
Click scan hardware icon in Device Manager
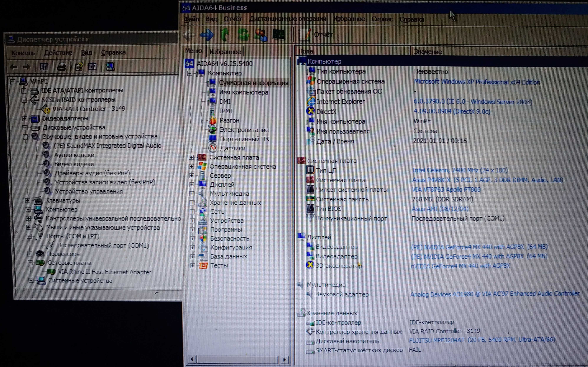click(x=110, y=67)
